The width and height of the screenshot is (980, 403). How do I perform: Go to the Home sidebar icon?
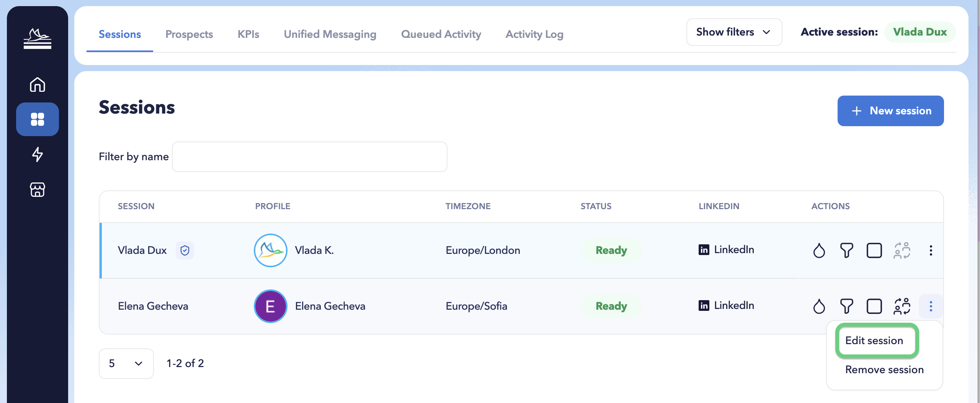(38, 84)
